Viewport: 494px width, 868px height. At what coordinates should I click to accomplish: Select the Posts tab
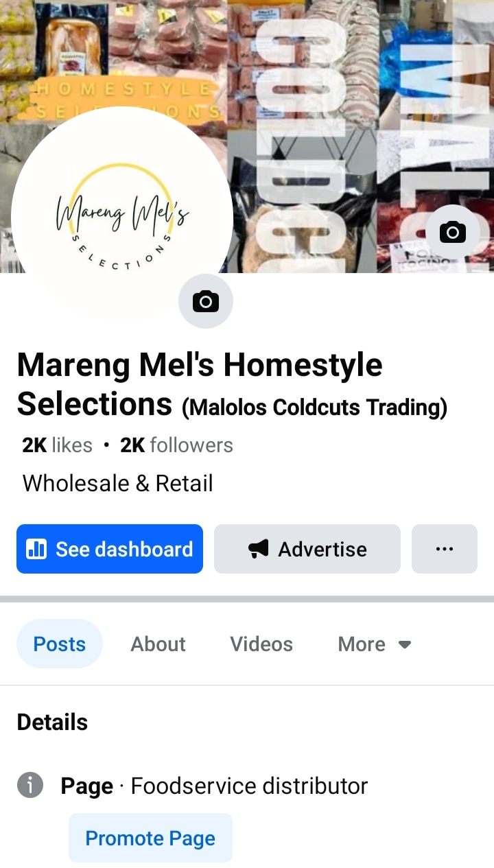(60, 644)
